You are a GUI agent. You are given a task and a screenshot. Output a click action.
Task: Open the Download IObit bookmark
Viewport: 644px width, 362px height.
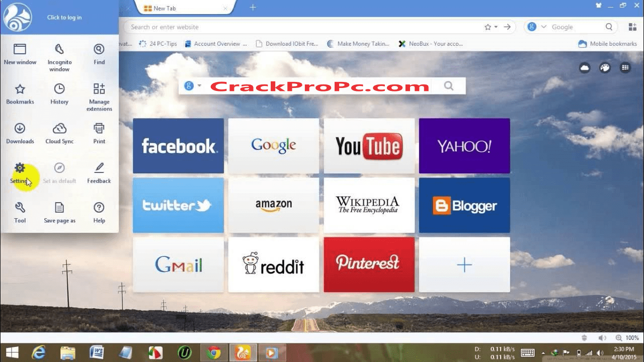(x=287, y=44)
